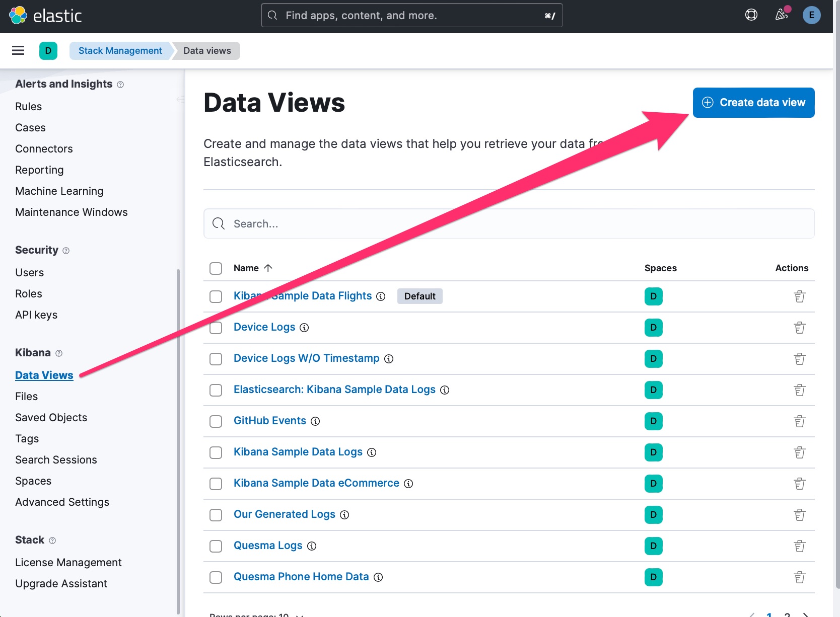Open Saved Objects in the sidebar
Image resolution: width=840 pixels, height=617 pixels.
pyautogui.click(x=51, y=417)
